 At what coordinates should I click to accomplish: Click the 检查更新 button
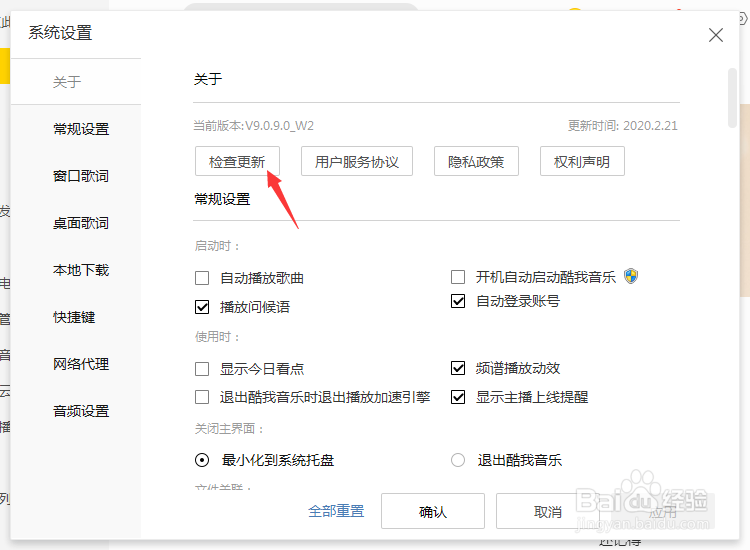[237, 161]
